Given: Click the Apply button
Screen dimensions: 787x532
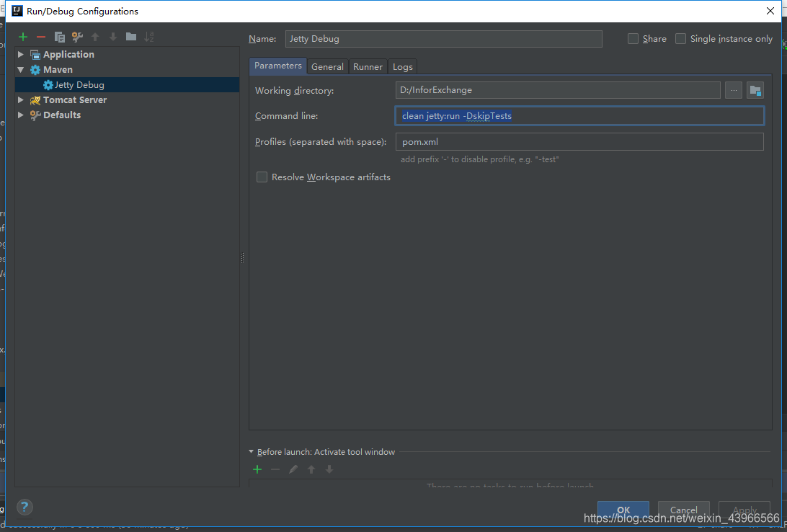Looking at the screenshot, I should point(744,510).
